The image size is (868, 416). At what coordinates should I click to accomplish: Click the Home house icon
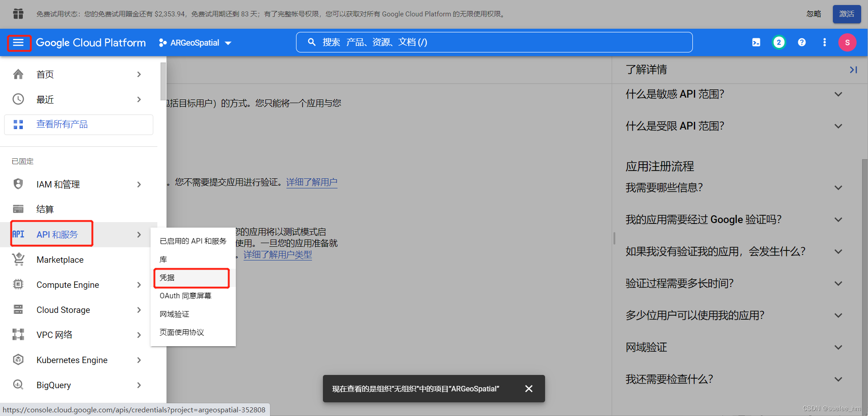(18, 74)
